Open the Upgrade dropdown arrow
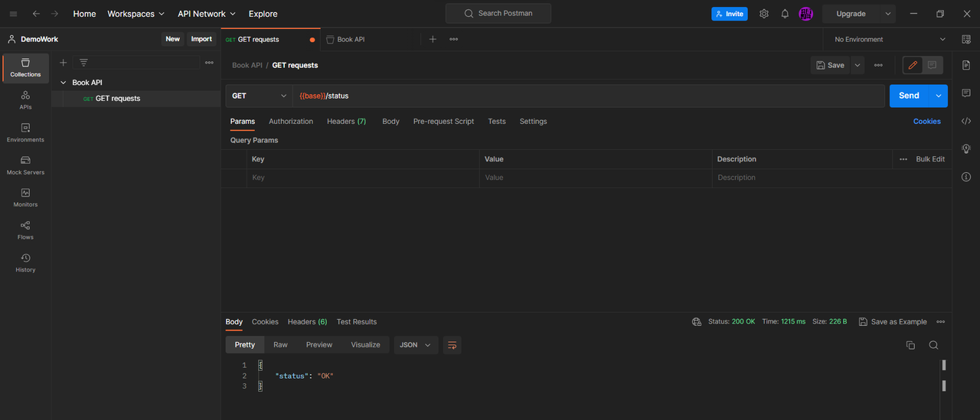Image resolution: width=980 pixels, height=420 pixels. (888, 14)
